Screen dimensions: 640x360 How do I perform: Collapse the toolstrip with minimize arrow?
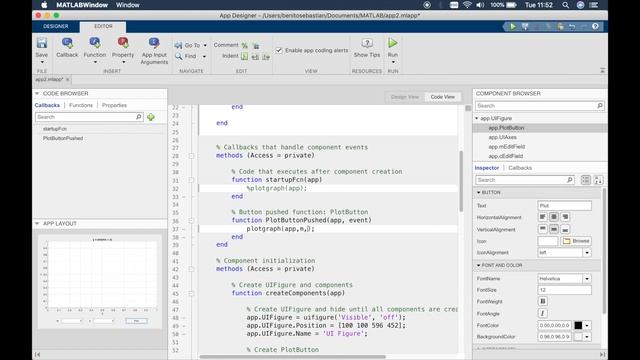602,71
